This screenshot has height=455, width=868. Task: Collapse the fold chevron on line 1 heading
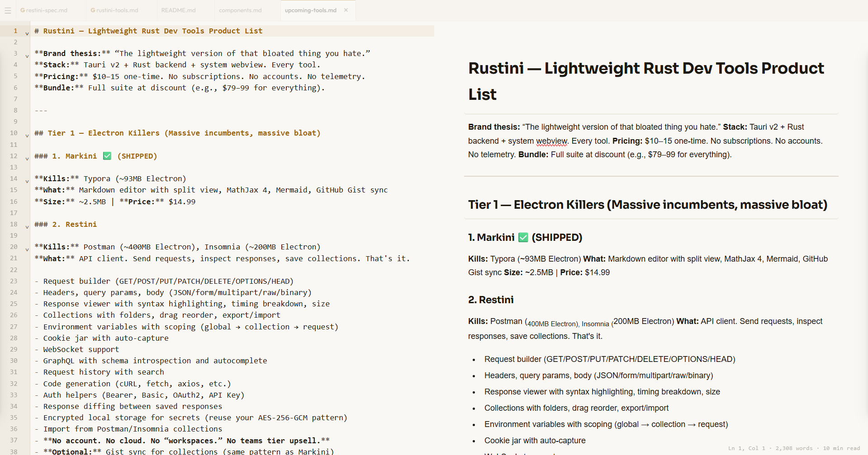pos(27,33)
